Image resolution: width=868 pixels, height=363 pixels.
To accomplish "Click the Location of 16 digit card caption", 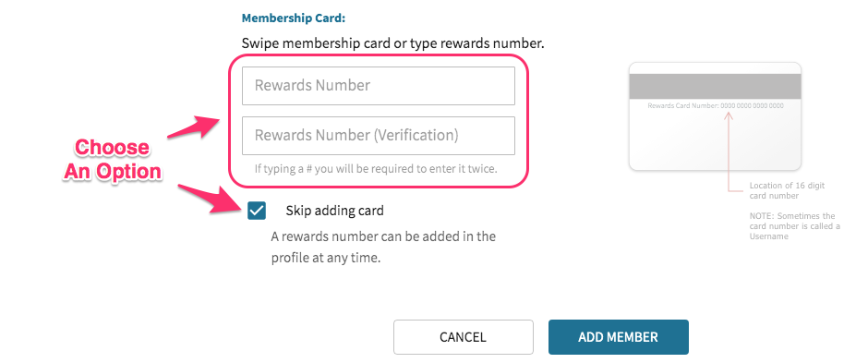I will coord(787,191).
